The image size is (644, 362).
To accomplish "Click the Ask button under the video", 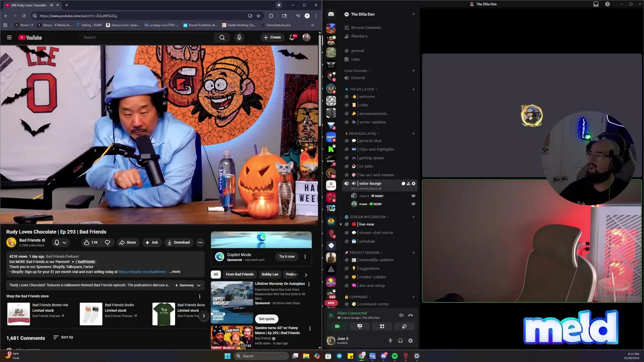I will 151,242.
